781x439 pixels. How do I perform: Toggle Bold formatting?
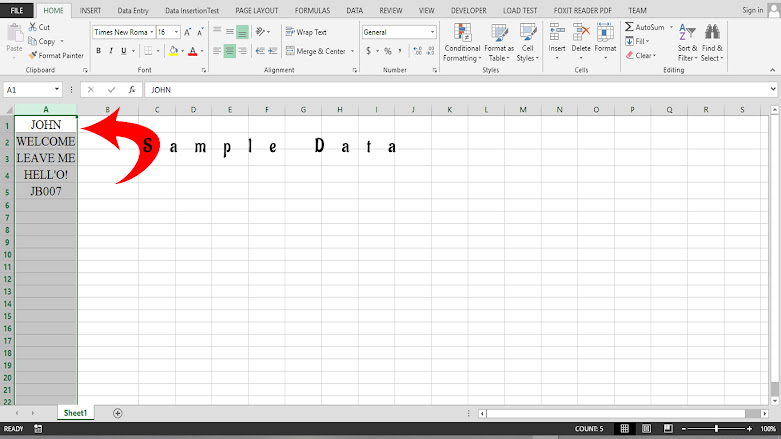coord(99,51)
